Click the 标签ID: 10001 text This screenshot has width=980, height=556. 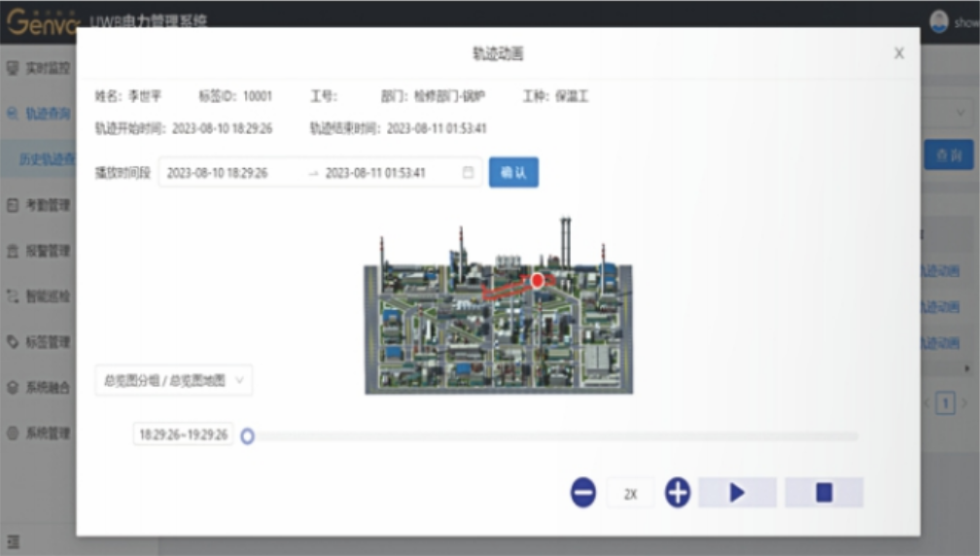coord(235,96)
